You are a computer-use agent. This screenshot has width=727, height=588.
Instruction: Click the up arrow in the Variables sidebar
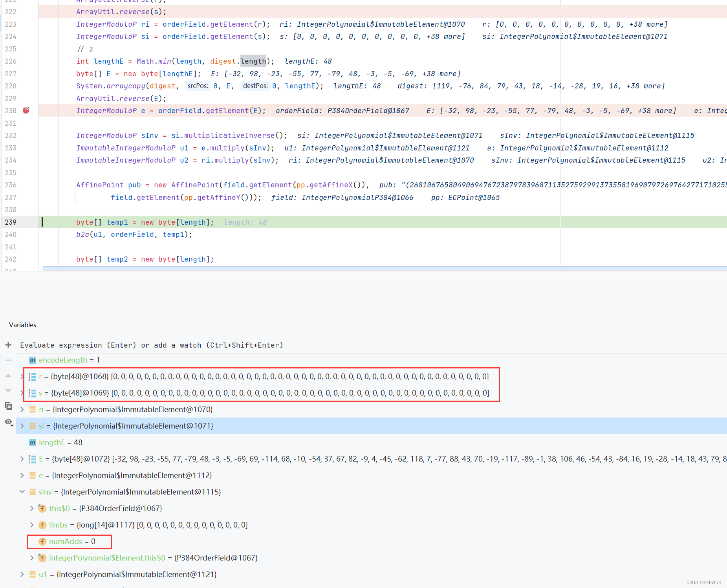click(x=8, y=376)
